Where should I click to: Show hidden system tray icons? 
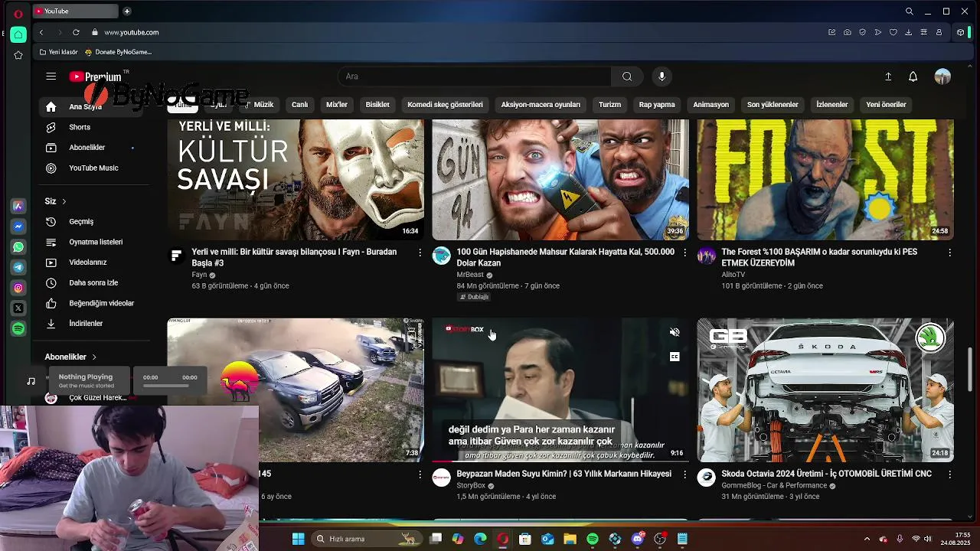(x=867, y=539)
